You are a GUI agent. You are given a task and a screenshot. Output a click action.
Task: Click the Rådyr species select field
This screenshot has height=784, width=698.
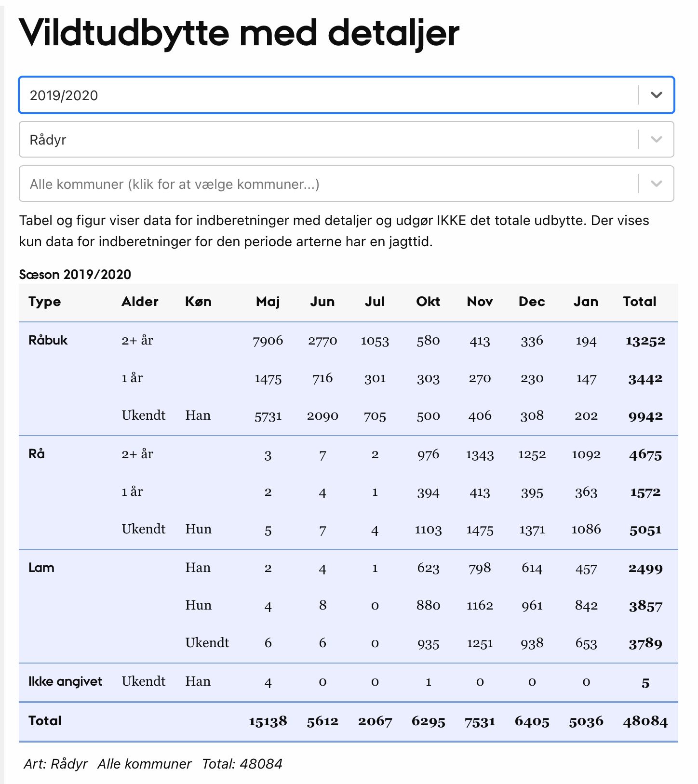pyautogui.click(x=328, y=139)
